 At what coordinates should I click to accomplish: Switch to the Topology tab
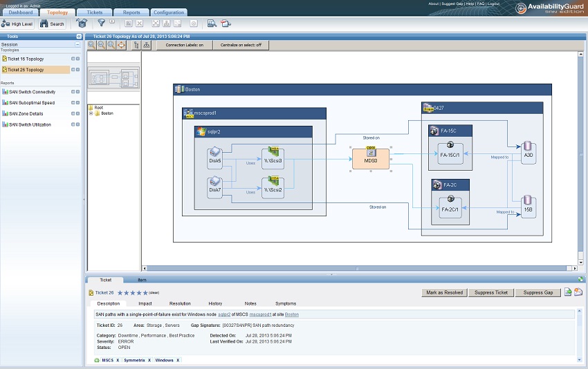click(57, 12)
